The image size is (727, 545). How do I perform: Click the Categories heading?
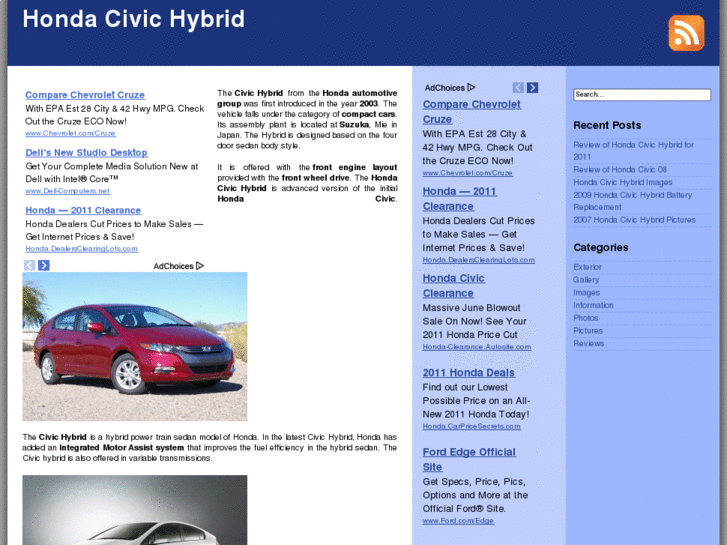(601, 248)
